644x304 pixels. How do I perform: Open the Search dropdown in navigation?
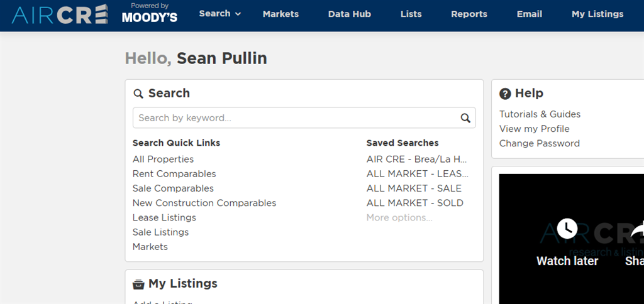[219, 14]
